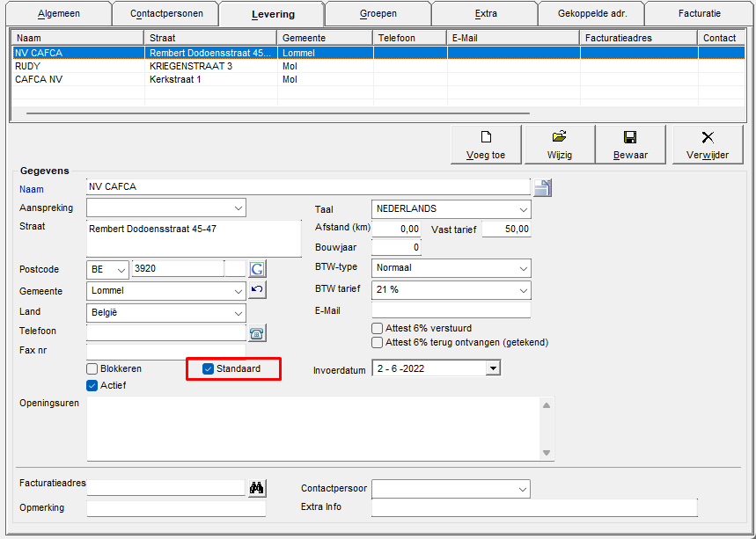
Task: Open the Invoerdatum date picker arrow
Action: (493, 368)
